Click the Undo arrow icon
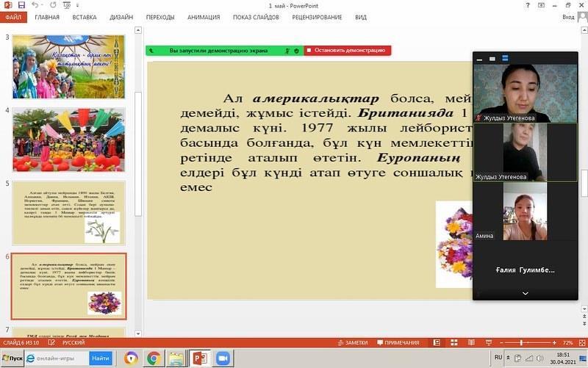The image size is (588, 368). pyautogui.click(x=35, y=5)
